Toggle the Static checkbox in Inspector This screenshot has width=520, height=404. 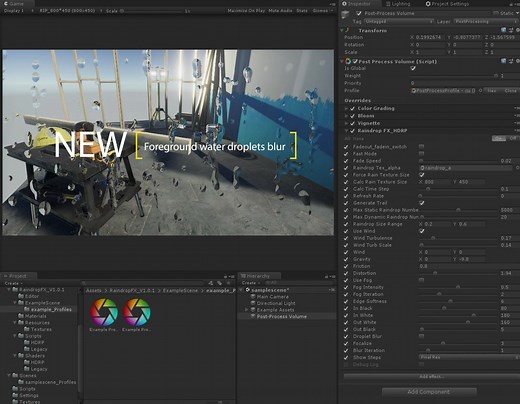496,13
